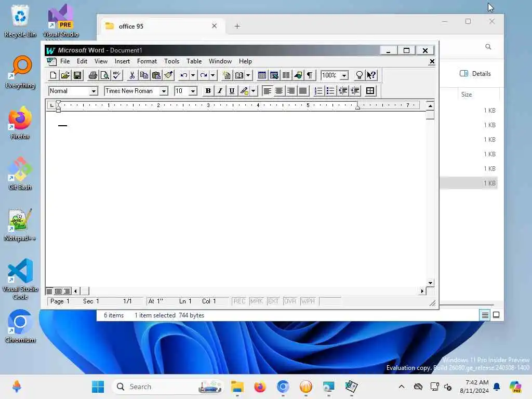
Task: Click the right indent marker on ruler
Action: point(357,107)
